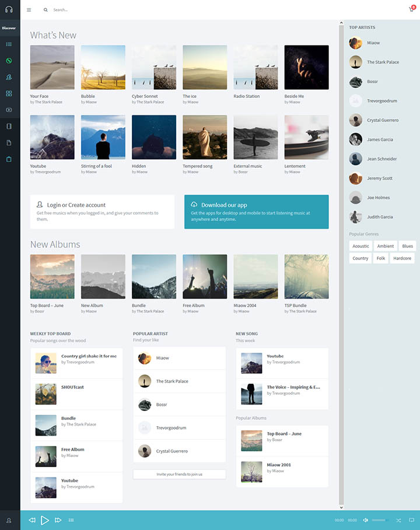420x530 pixels.
Task: Click Invite your friends to join us
Action: click(179, 474)
